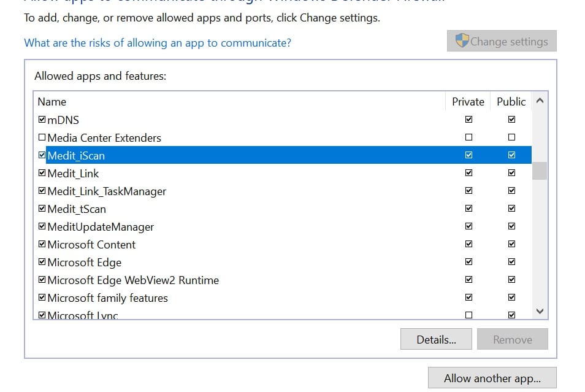Select the Medit_Link entry
Screen dimensions: 585x392
pyautogui.click(x=283, y=173)
